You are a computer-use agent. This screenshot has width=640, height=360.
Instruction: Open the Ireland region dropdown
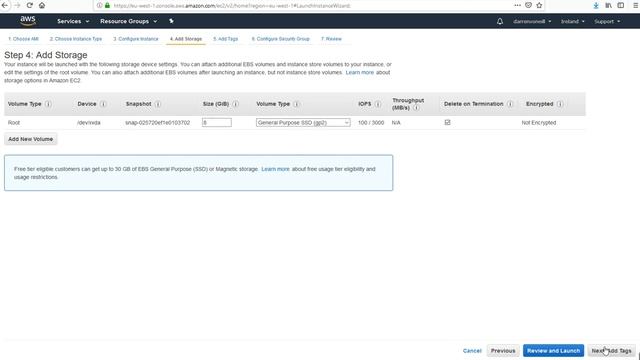573,21
